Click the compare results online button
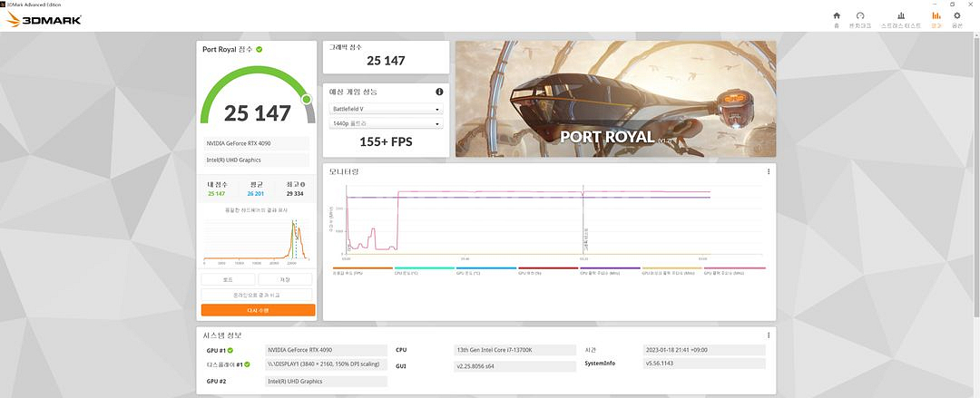Image resolution: width=980 pixels, height=398 pixels. 259,295
